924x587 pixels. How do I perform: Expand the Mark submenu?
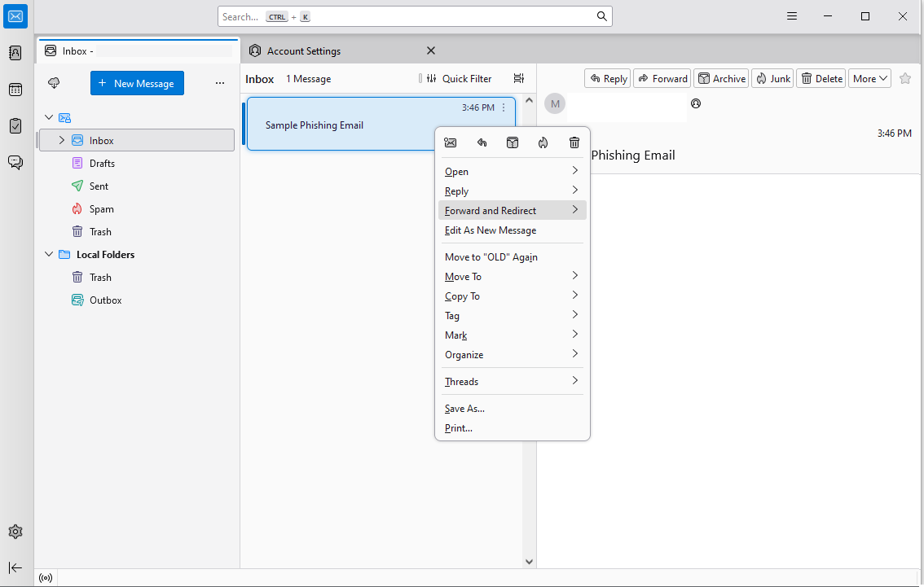point(512,335)
